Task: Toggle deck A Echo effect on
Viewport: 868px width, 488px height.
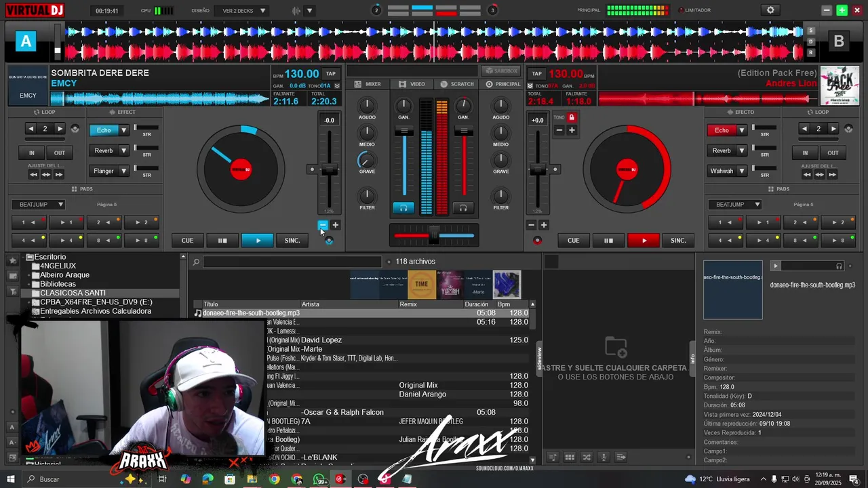Action: point(104,130)
